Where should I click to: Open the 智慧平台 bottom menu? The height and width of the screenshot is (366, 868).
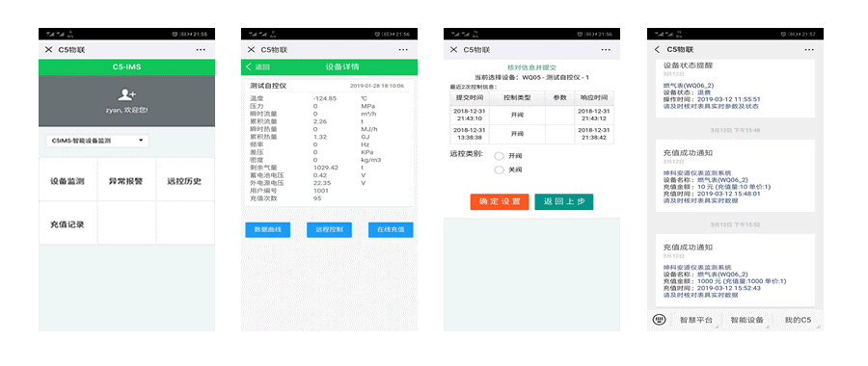695,320
